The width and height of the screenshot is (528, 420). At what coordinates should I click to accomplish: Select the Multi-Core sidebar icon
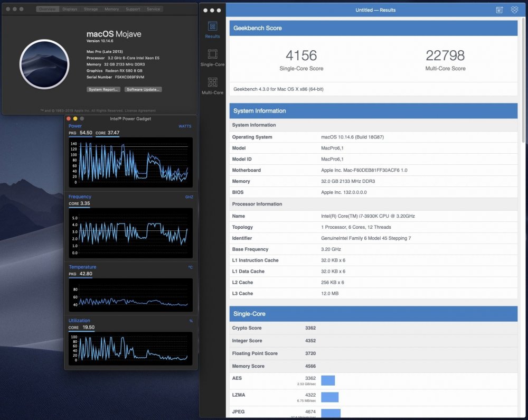pyautogui.click(x=212, y=86)
